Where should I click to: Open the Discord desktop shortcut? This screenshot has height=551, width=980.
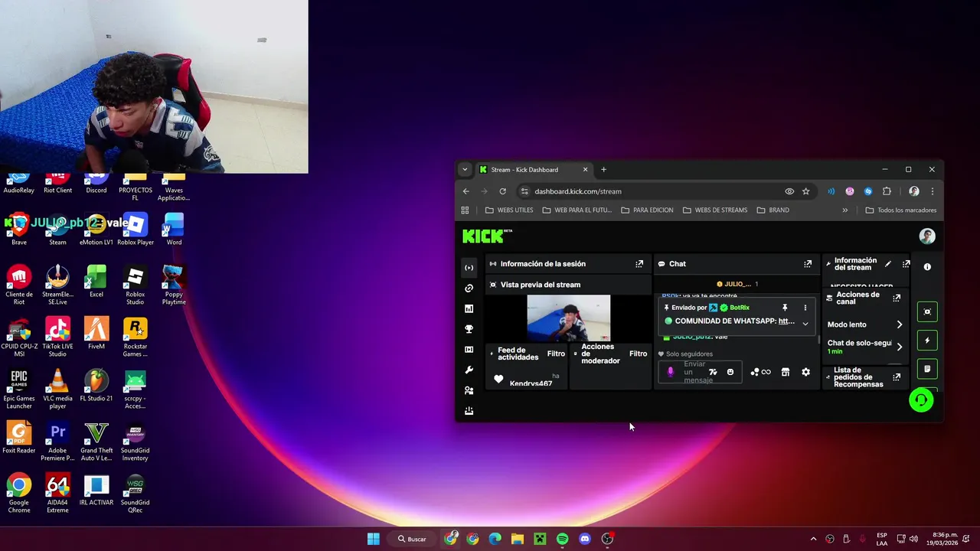pos(96,184)
